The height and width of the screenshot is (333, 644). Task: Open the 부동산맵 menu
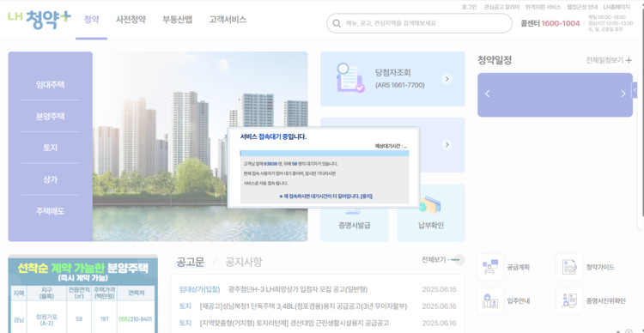click(x=177, y=19)
